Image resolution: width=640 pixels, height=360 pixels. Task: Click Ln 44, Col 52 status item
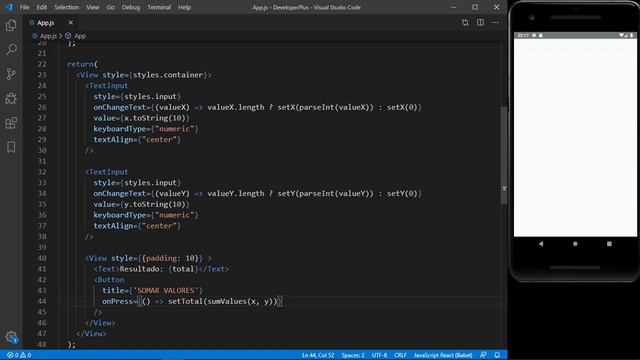click(x=318, y=355)
